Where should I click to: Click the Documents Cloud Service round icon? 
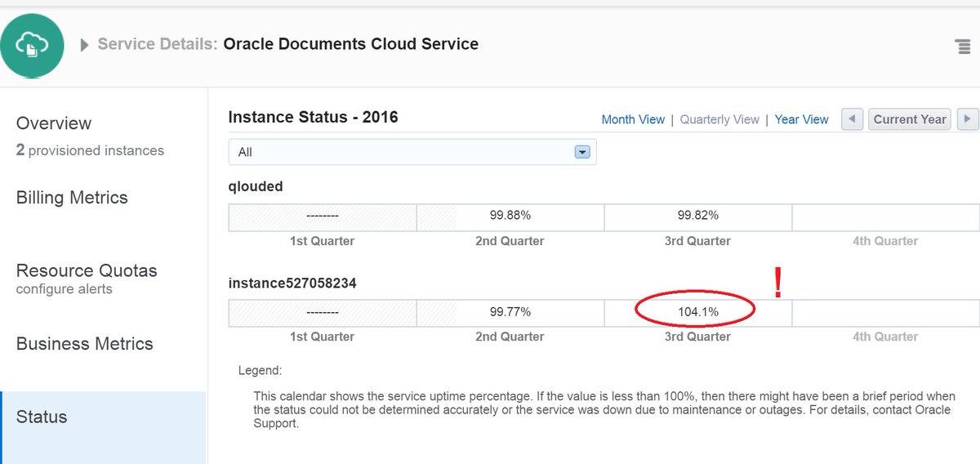(x=33, y=46)
